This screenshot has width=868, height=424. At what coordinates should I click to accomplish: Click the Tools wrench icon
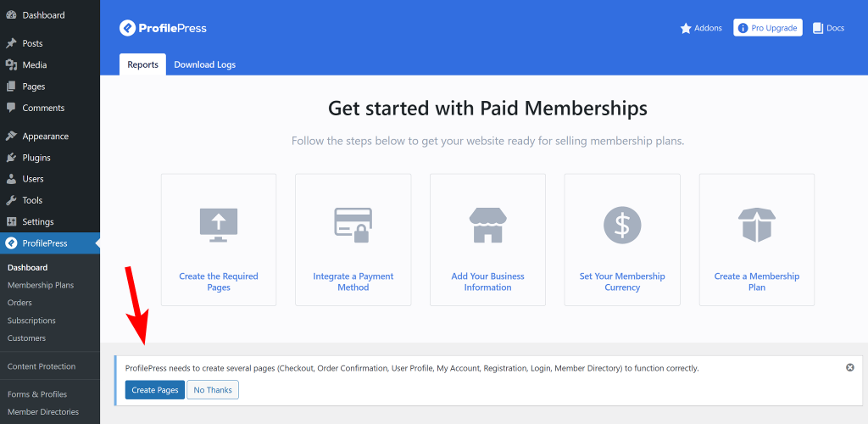click(x=11, y=200)
